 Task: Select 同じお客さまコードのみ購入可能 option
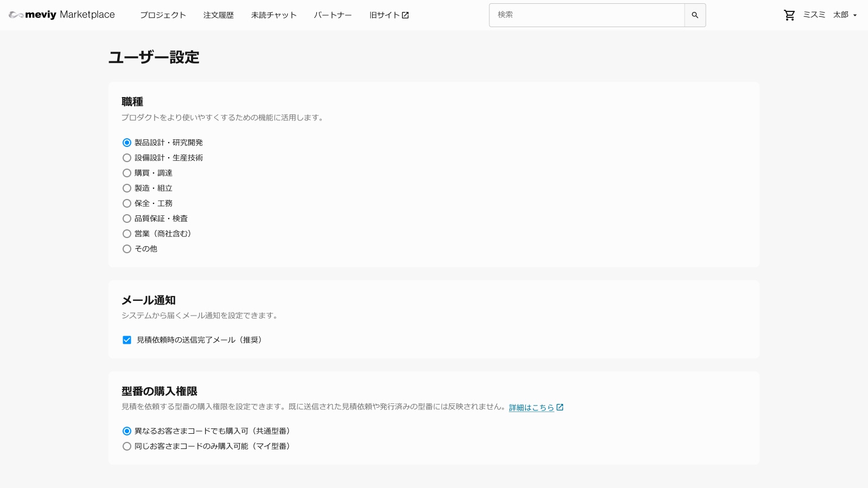point(127,446)
